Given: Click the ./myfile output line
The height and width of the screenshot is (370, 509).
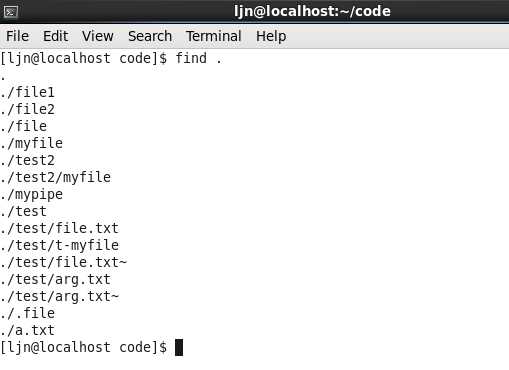Looking at the screenshot, I should click(31, 144).
